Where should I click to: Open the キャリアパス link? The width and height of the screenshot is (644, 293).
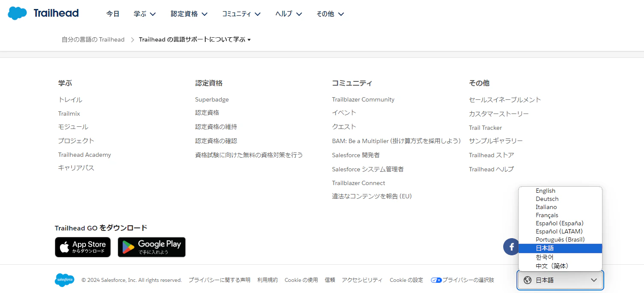76,168
